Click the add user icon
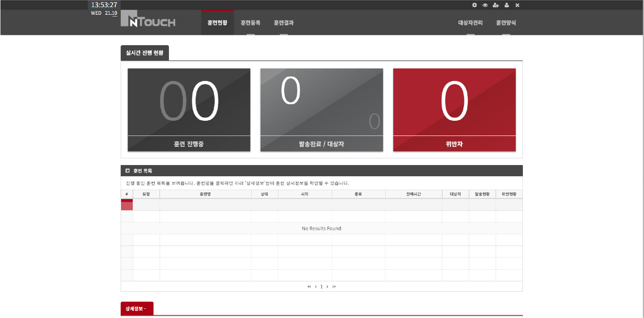This screenshot has height=318, width=644. coord(496,5)
